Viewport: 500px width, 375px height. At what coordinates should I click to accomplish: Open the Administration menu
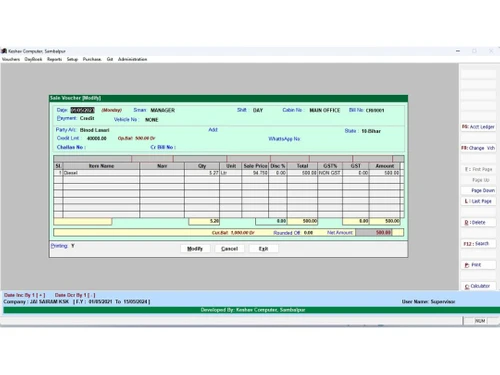[132, 59]
